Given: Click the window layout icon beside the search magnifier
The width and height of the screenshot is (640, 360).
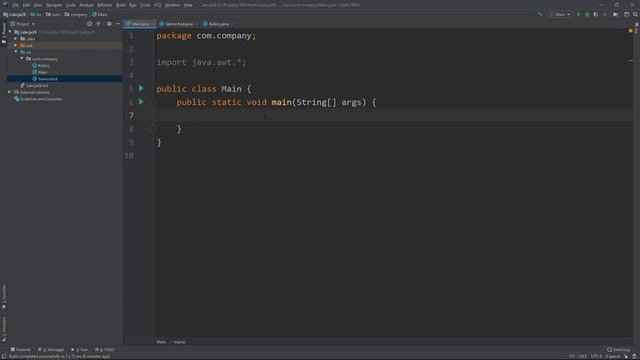Looking at the screenshot, I should tap(627, 14).
